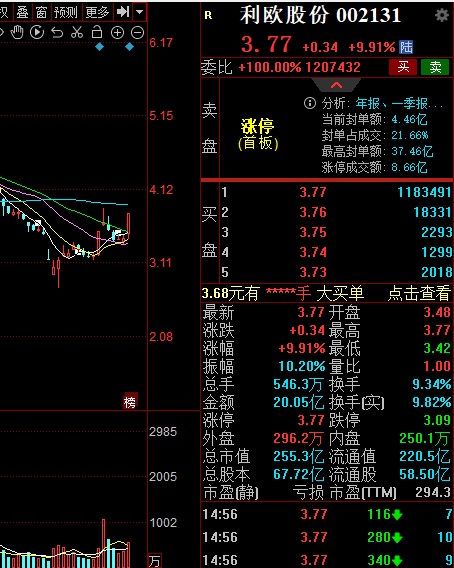
Task: Click the 14:56 trade with volume 280
Action: (327, 537)
